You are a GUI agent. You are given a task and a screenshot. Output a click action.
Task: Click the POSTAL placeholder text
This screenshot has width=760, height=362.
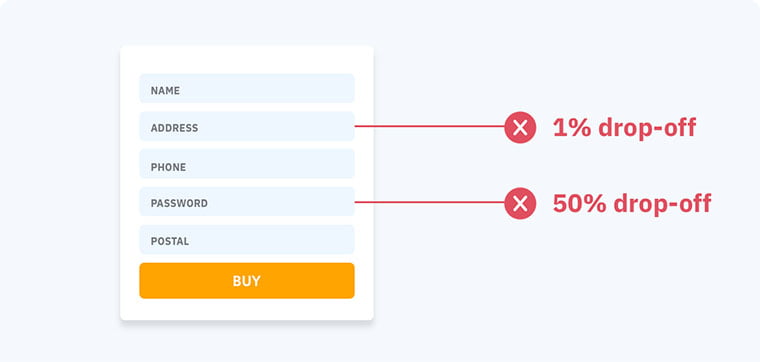170,241
